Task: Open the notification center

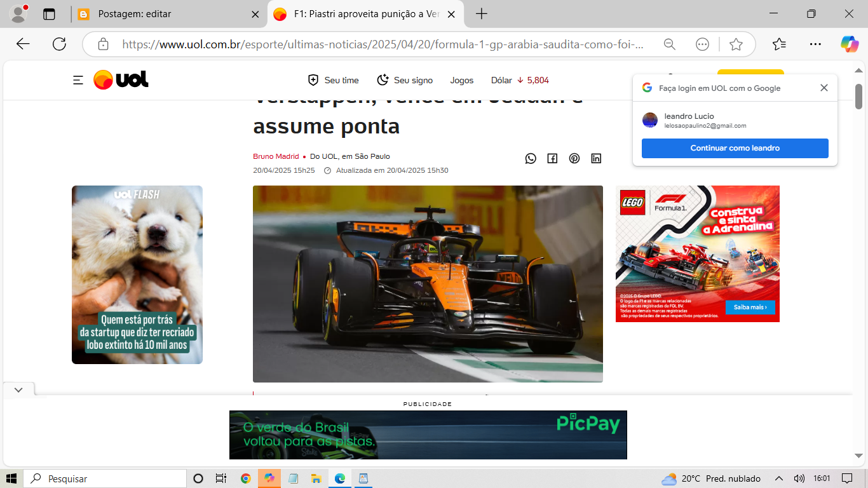Action: coord(847,478)
